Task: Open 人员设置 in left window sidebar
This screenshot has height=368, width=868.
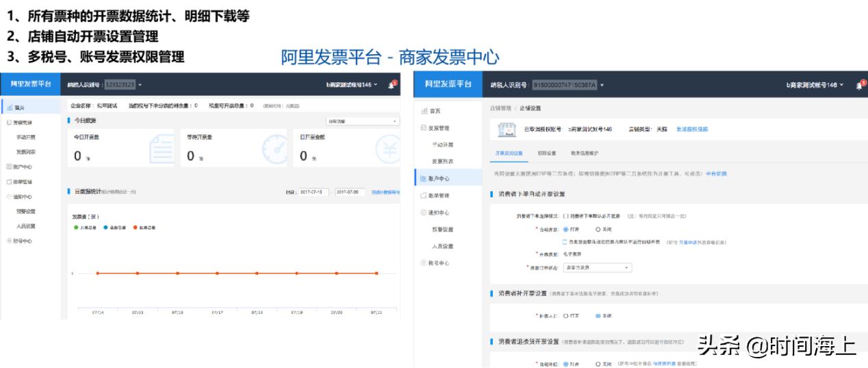Action: coord(26,226)
